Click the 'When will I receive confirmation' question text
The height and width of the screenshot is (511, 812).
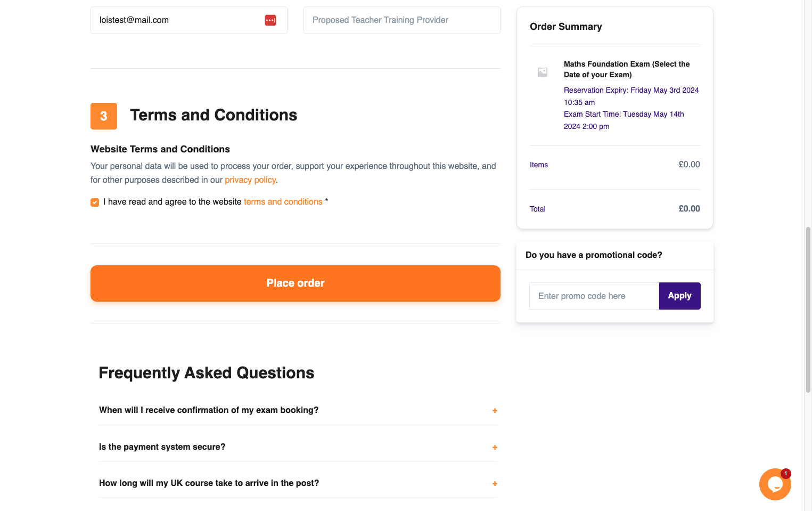point(209,410)
